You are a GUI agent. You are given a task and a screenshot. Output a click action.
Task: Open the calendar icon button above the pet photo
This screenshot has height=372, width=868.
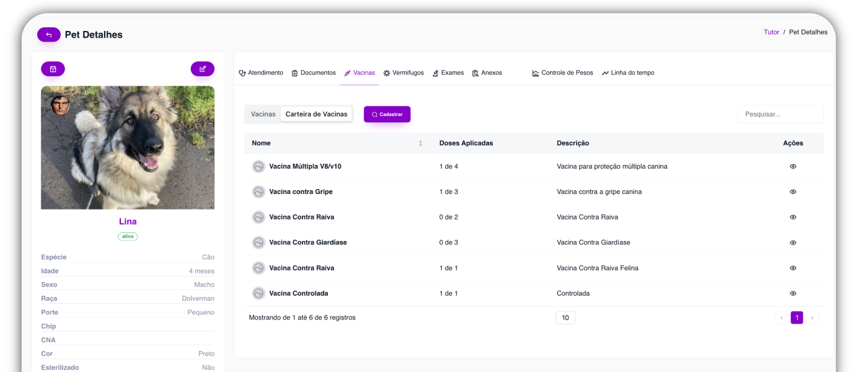pyautogui.click(x=53, y=69)
